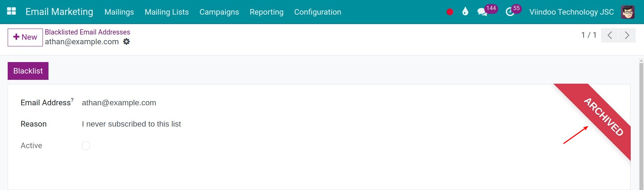
Task: Click the purple Blacklist button
Action: [x=28, y=71]
